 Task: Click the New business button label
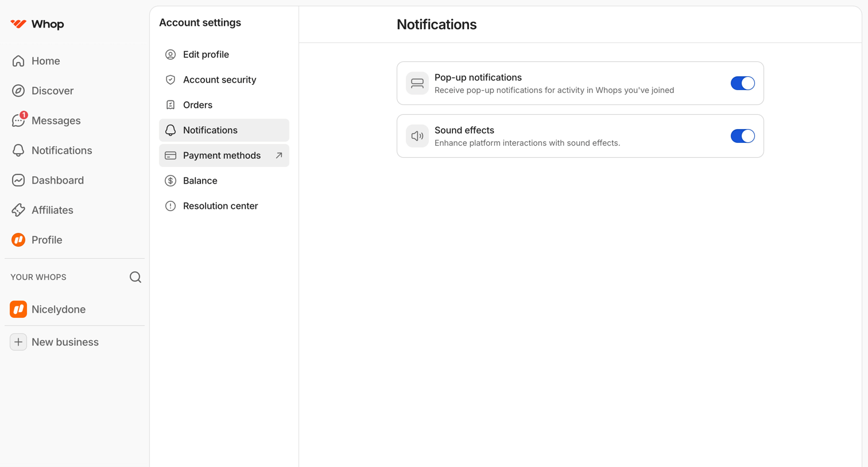(65, 342)
